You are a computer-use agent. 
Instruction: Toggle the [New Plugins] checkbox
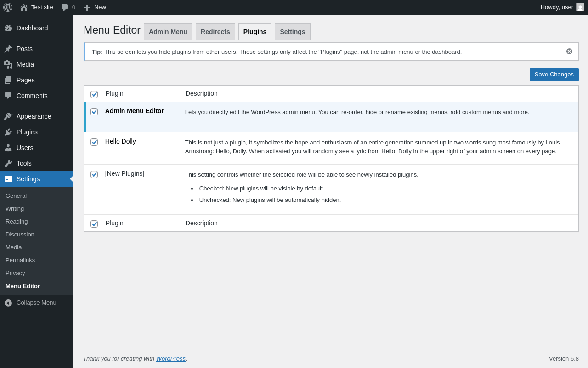point(94,174)
